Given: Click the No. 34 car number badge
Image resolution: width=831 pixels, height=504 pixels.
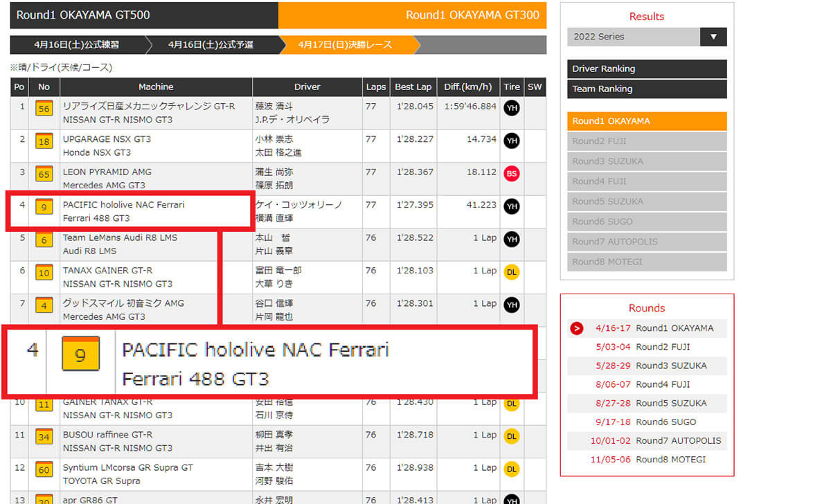Looking at the screenshot, I should tap(44, 438).
